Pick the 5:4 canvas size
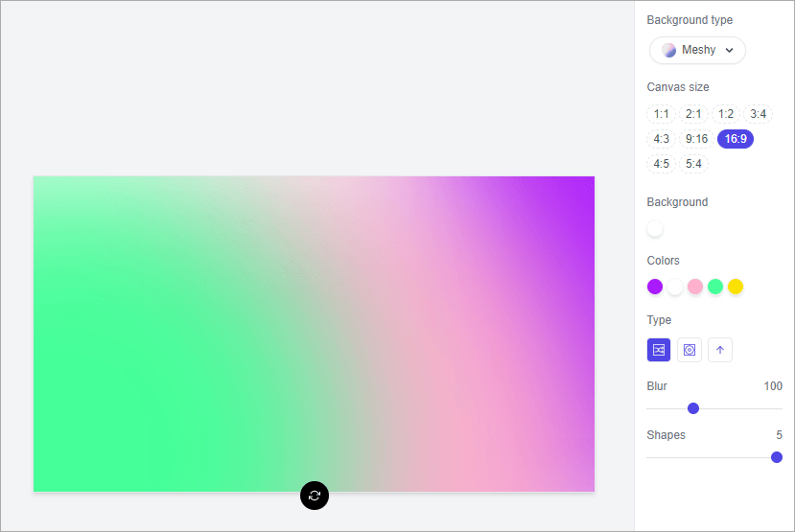The height and width of the screenshot is (532, 795). pyautogui.click(x=693, y=164)
